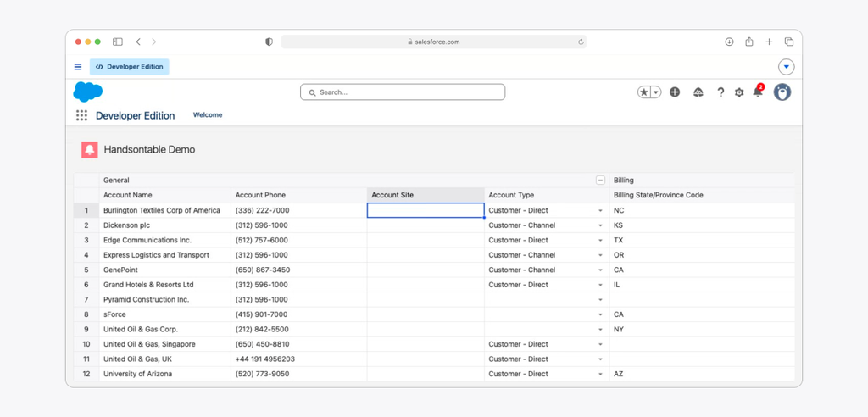Screen dimensions: 868x417
Task: Click the billing state code AZ
Action: pyautogui.click(x=619, y=375)
